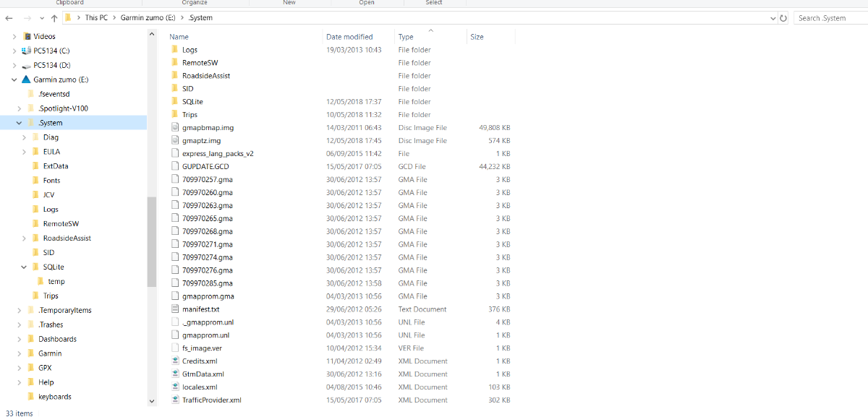Select Credits.xml document icon

(174, 361)
